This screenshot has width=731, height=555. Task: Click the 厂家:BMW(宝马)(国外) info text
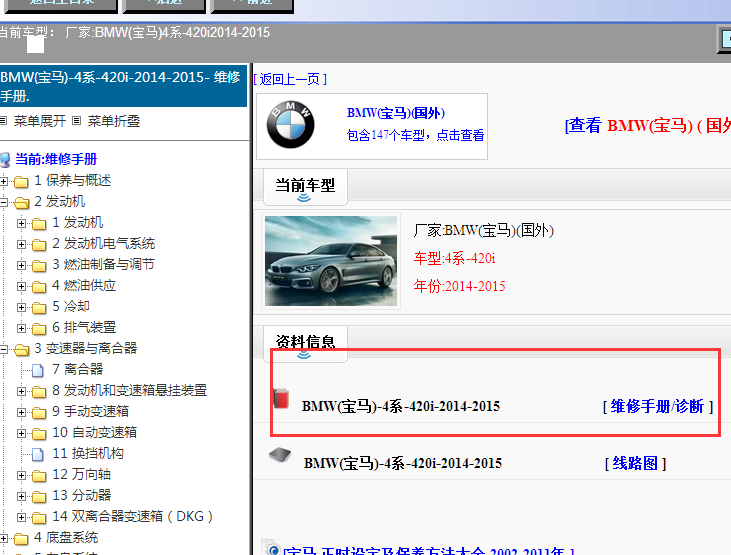click(483, 230)
